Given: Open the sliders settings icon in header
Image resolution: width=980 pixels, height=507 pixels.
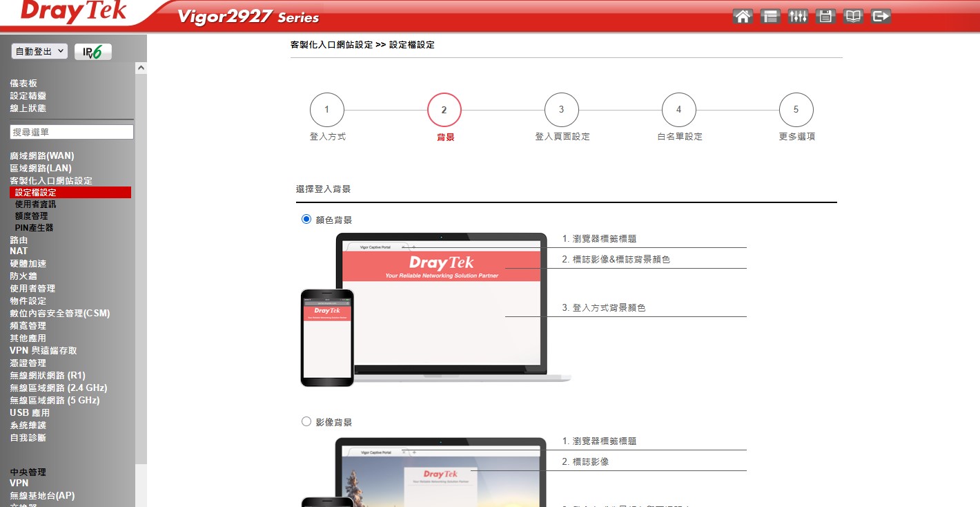Looking at the screenshot, I should (x=798, y=17).
